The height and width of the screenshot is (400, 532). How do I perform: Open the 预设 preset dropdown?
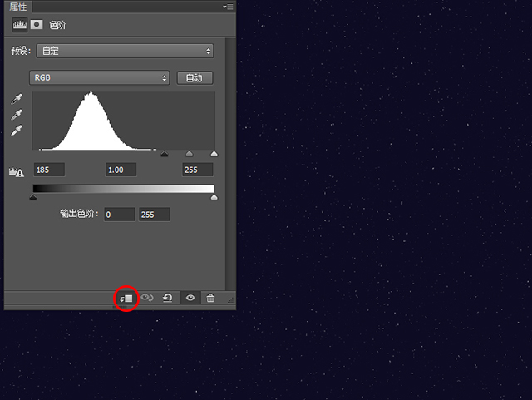coord(125,51)
